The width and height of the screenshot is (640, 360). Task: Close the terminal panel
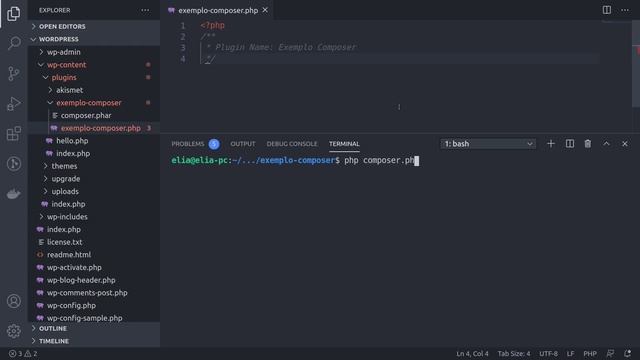[625, 144]
